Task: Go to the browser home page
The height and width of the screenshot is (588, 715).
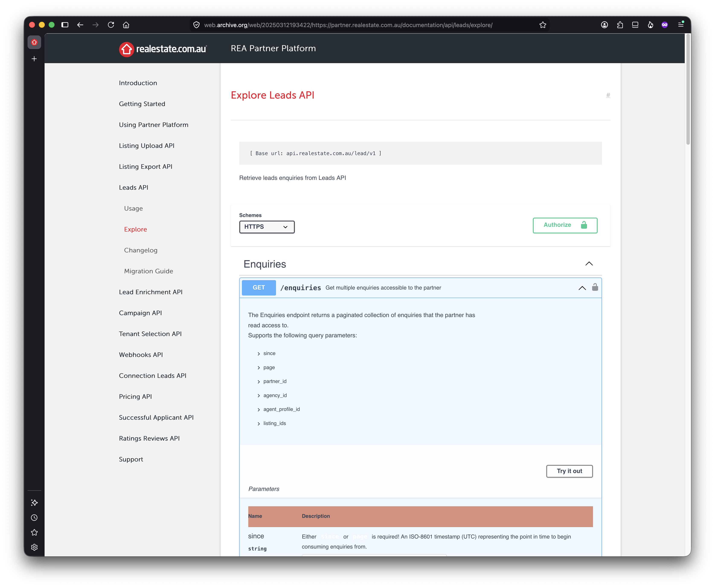Action: coord(126,25)
